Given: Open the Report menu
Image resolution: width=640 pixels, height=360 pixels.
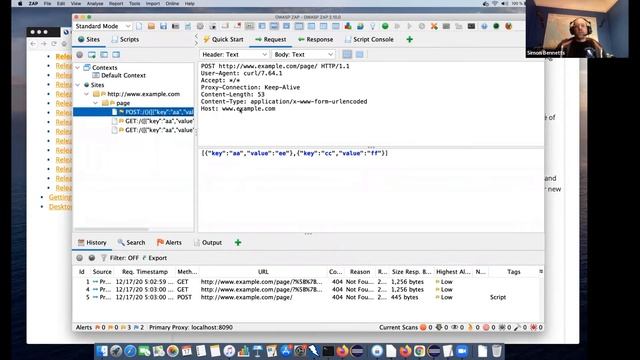Looking at the screenshot, I should (x=116, y=3).
